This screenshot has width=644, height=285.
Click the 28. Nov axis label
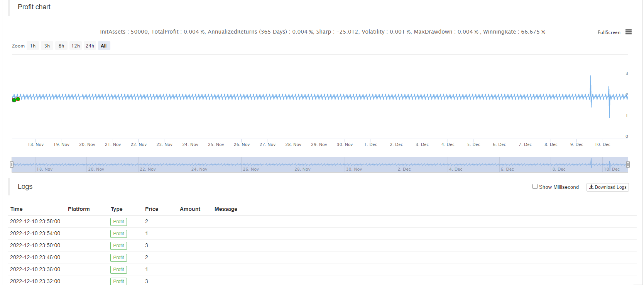(x=293, y=144)
